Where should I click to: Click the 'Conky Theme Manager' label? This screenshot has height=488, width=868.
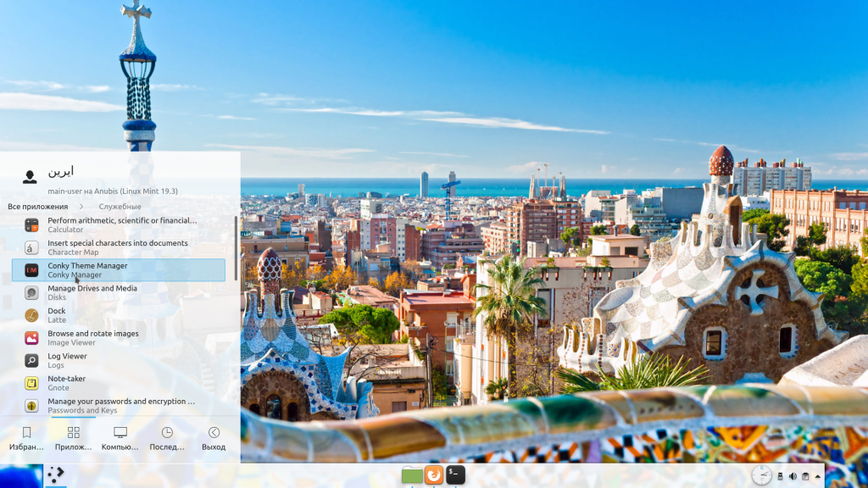[87, 265]
